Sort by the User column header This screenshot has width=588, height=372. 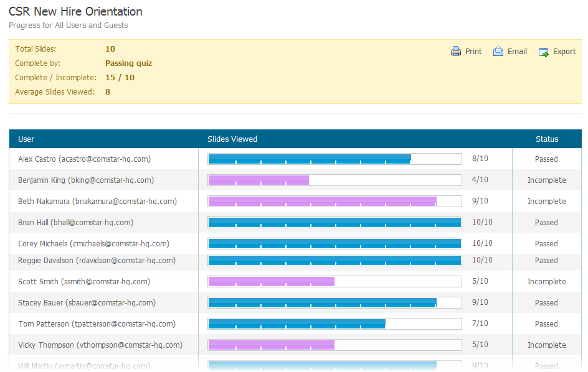[26, 139]
